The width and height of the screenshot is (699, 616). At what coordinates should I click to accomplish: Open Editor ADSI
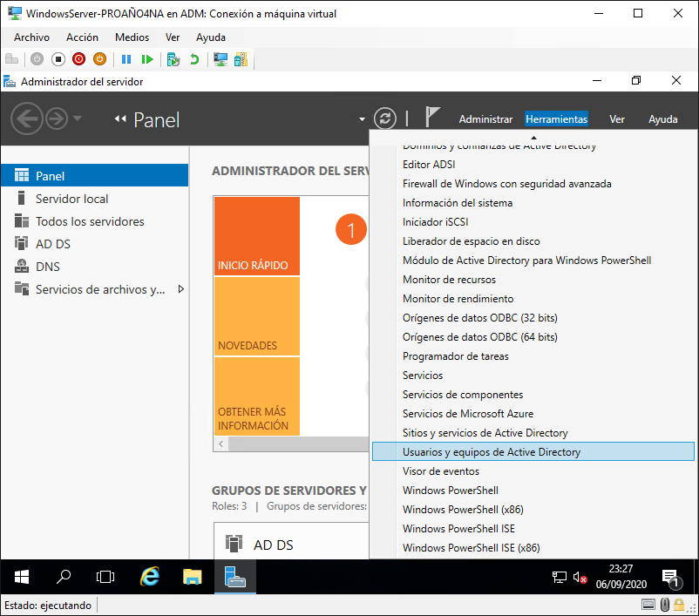[533, 165]
